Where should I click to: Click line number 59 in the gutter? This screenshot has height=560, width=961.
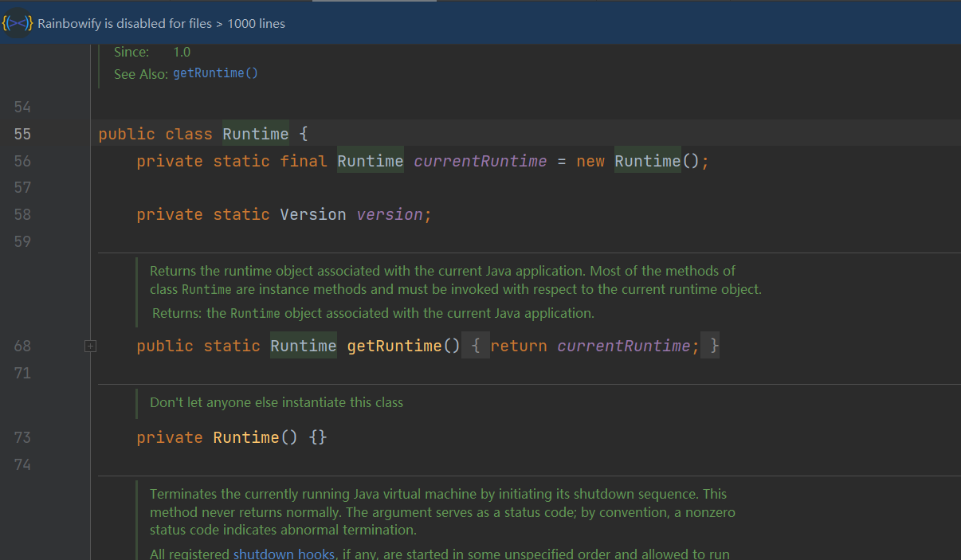point(22,241)
